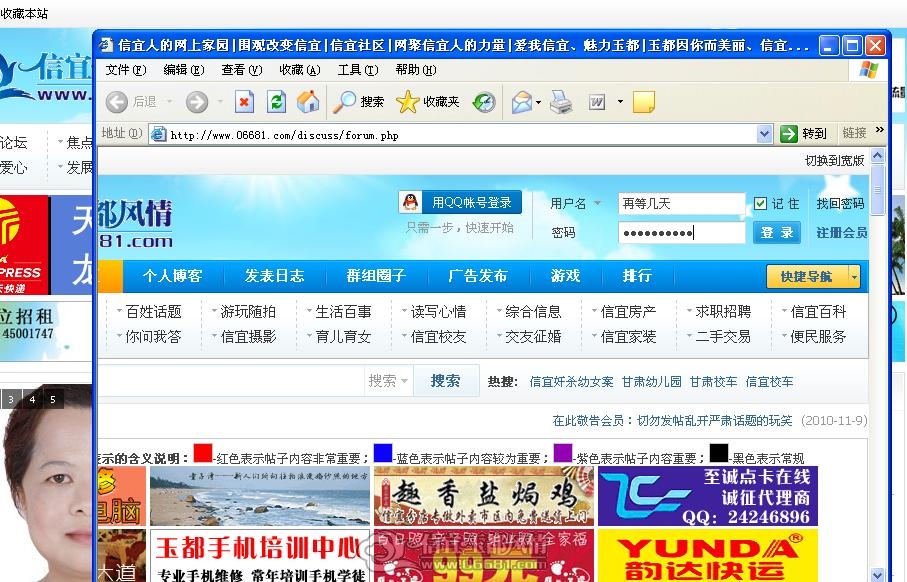Open the 帮助(H) menu
Screen dimensions: 907x582
pyautogui.click(x=416, y=70)
